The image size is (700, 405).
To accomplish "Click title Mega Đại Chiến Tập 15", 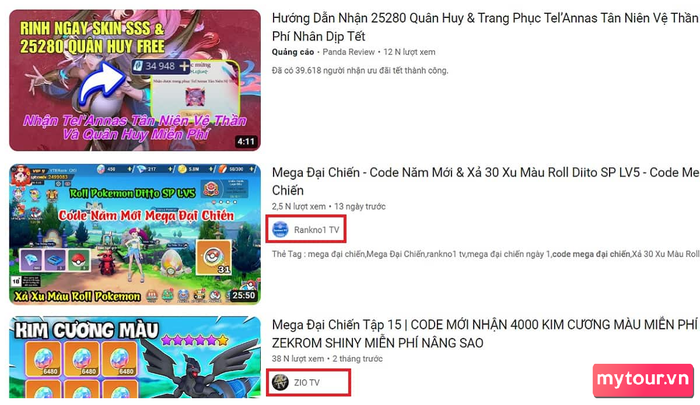I will click(484, 334).
